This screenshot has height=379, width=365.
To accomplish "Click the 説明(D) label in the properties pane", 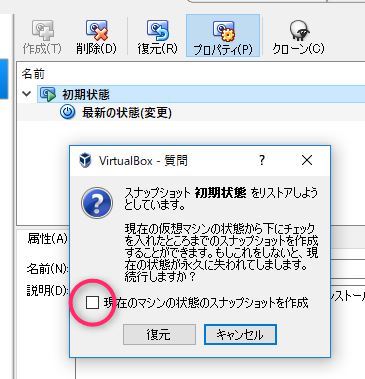I will tap(48, 290).
